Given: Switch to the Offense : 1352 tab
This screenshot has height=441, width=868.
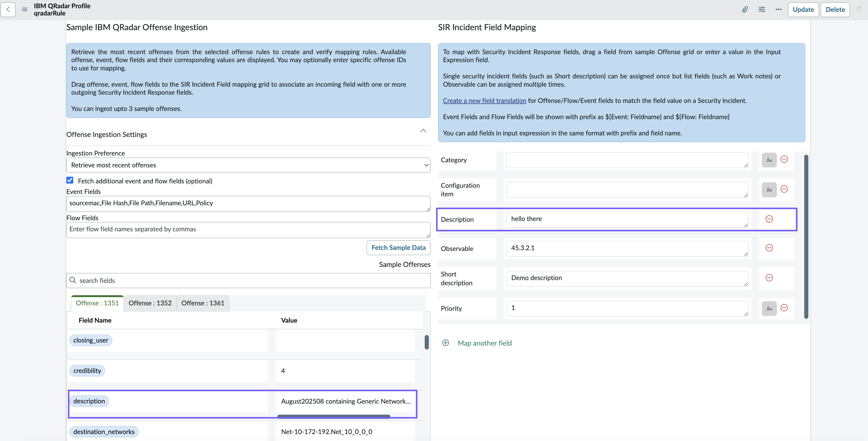Looking at the screenshot, I should click(150, 303).
